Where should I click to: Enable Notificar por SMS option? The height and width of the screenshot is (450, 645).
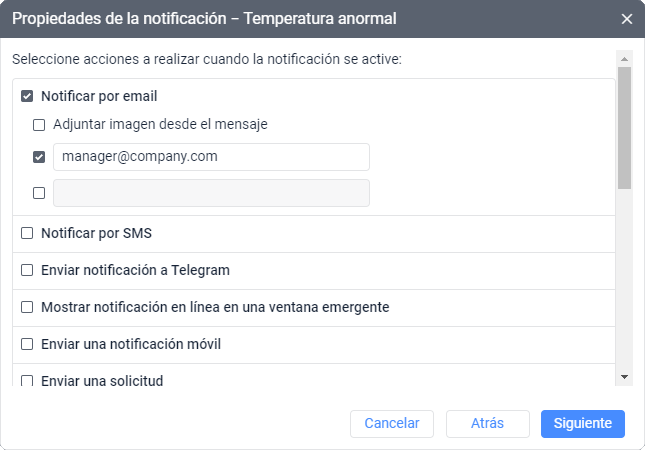pyautogui.click(x=27, y=233)
